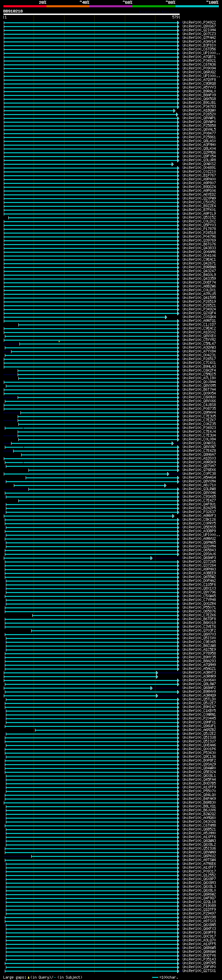Open entry UniRef100_Q37265

coord(199,561)
